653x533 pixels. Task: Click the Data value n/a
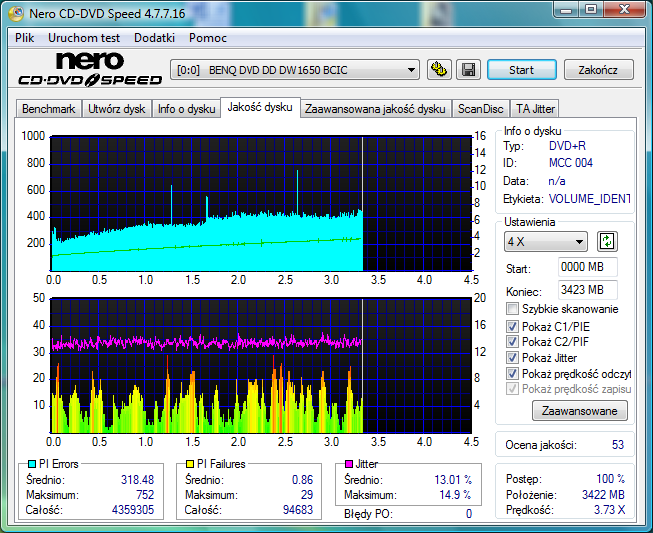coord(557,181)
